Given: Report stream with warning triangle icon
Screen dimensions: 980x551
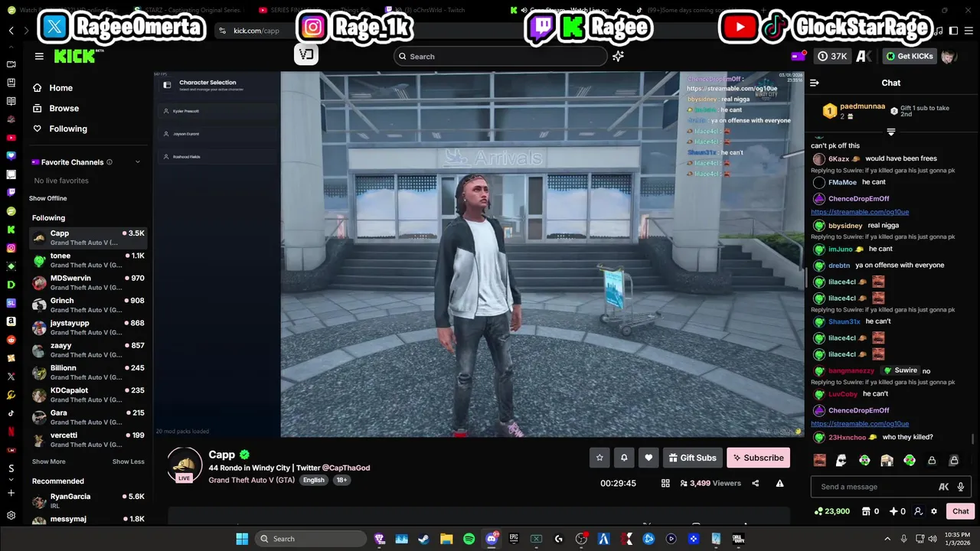Looking at the screenshot, I should point(779,484).
